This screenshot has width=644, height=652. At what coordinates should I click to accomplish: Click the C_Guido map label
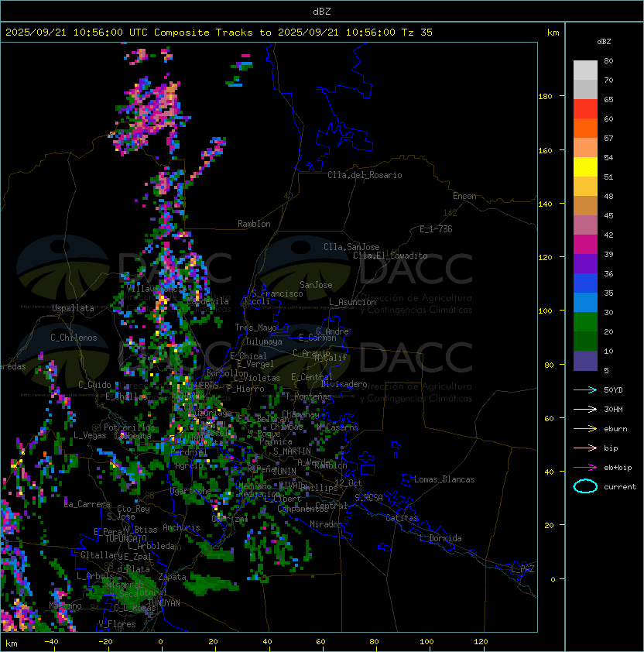point(94,385)
